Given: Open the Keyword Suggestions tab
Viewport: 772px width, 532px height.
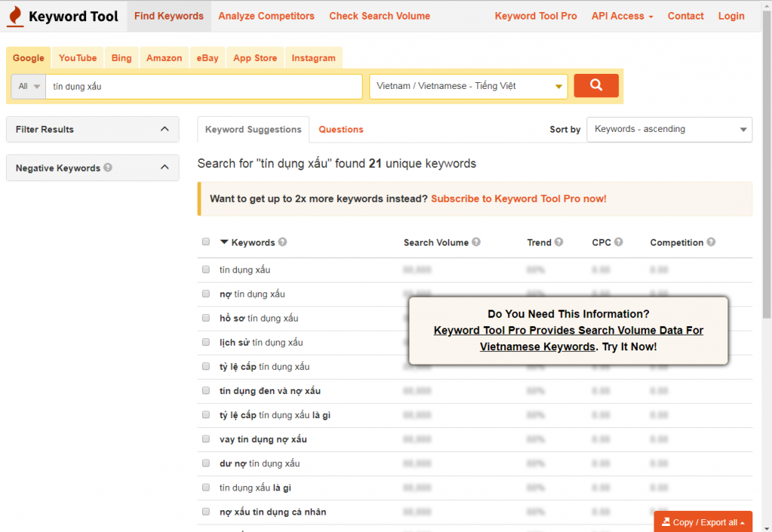Looking at the screenshot, I should [253, 130].
